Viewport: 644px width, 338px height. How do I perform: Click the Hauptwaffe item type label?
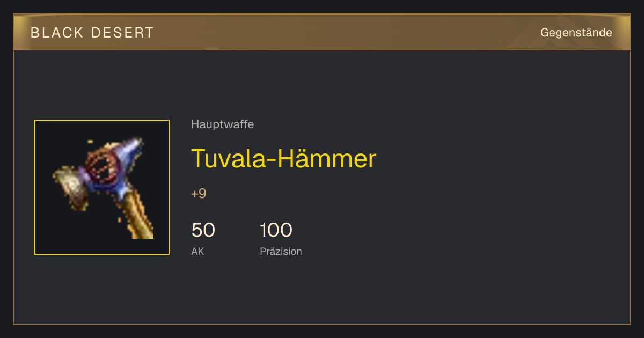tap(222, 124)
